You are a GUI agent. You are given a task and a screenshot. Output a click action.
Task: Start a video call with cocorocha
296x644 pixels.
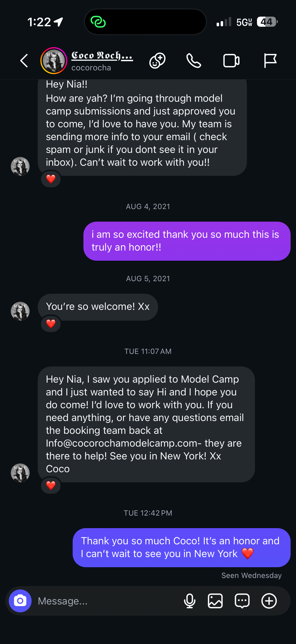pyautogui.click(x=231, y=61)
